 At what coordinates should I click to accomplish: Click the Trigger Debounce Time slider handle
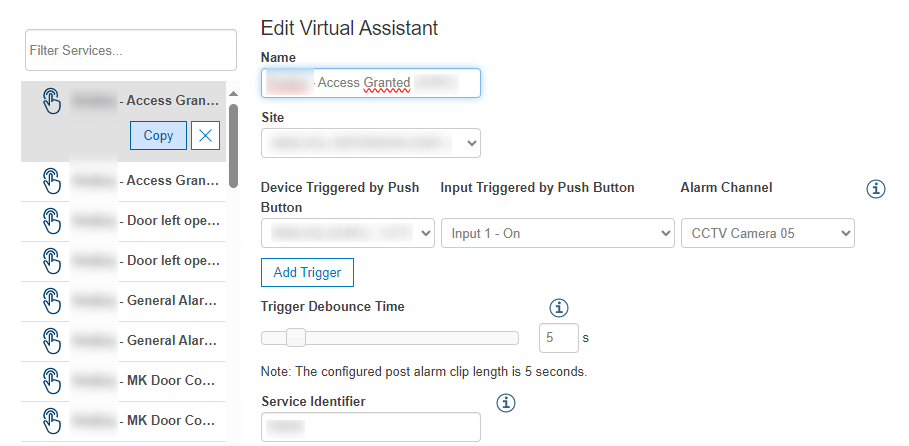(x=296, y=338)
